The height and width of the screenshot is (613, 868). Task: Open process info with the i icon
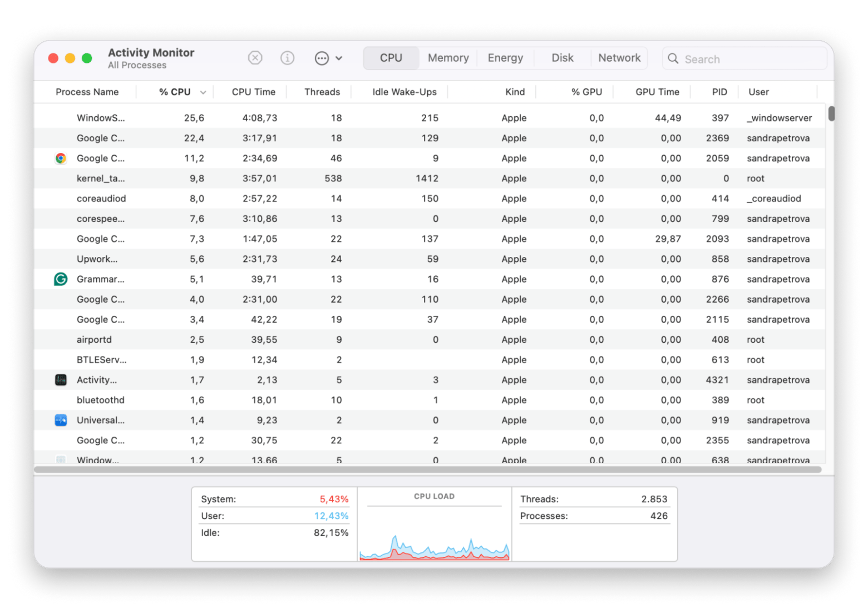(287, 58)
